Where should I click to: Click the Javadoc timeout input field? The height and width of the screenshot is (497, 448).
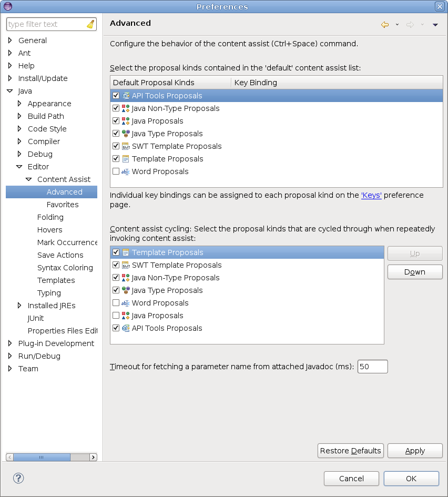point(372,367)
